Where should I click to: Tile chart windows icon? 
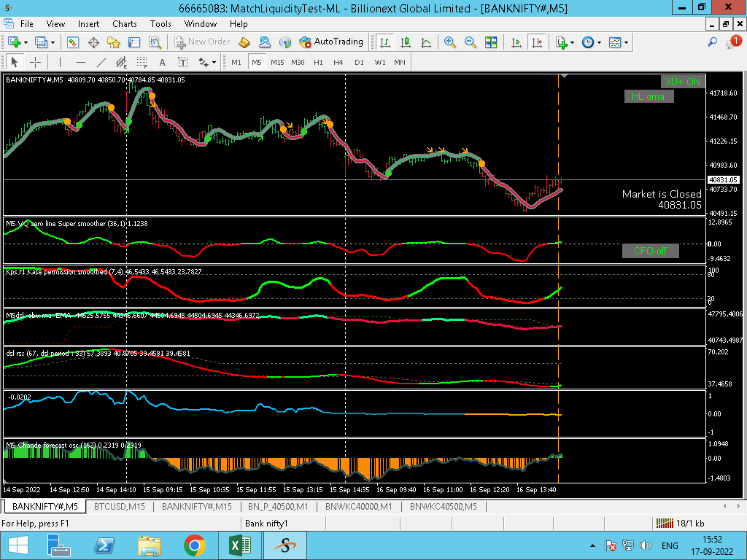[x=491, y=42]
